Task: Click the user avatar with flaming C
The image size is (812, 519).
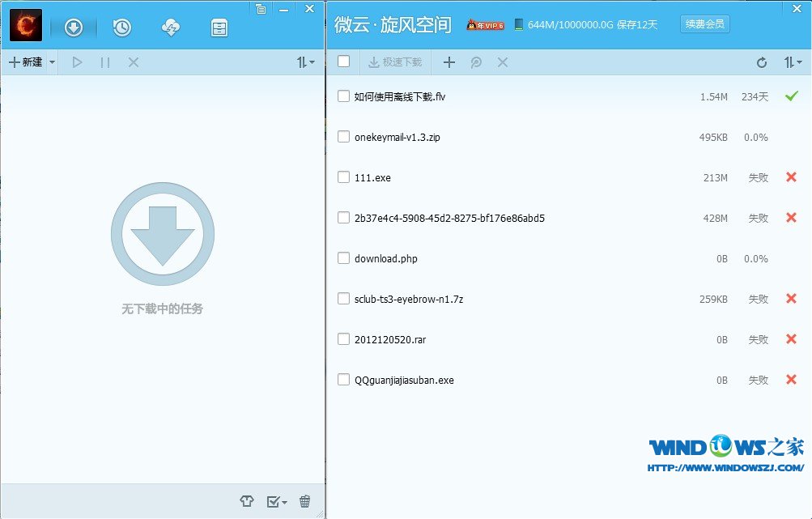Action: click(26, 25)
